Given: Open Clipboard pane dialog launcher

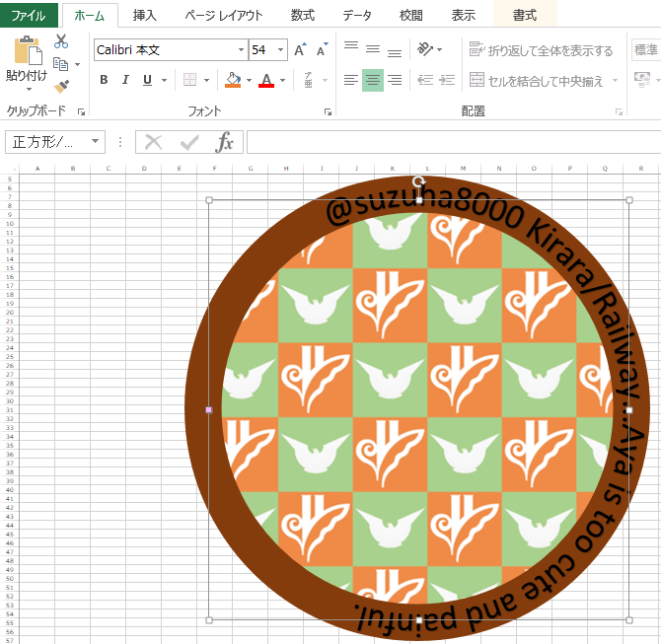Looking at the screenshot, I should pos(81,111).
